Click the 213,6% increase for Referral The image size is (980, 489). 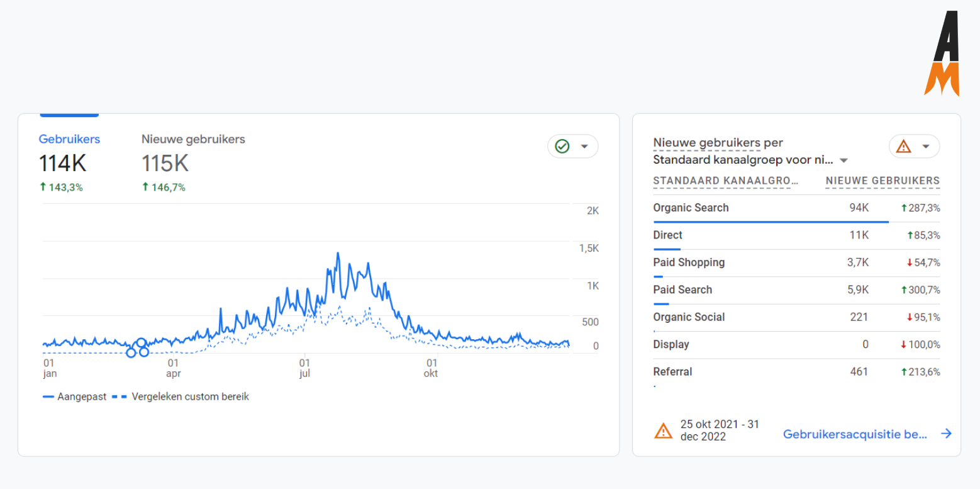(920, 372)
